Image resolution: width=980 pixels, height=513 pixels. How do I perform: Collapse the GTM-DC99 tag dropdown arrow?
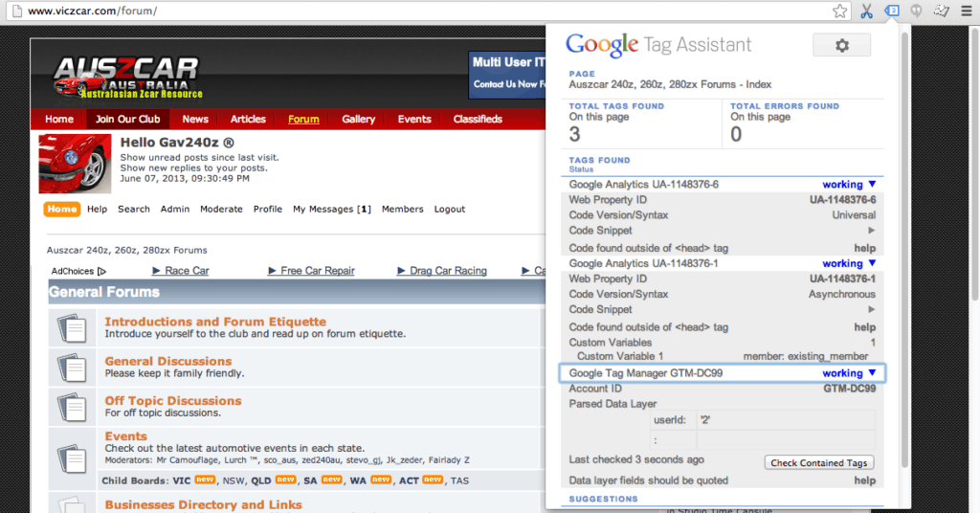click(x=873, y=372)
